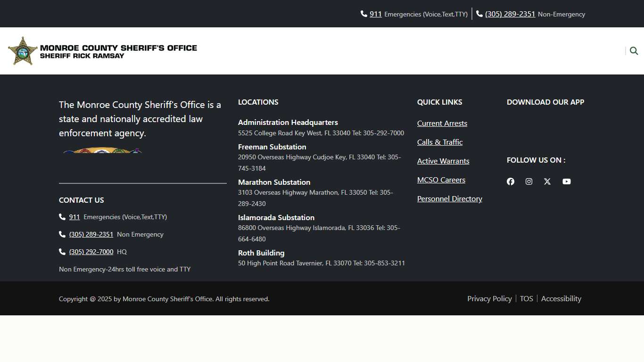Click accreditation badges image in footer
This screenshot has width=644, height=362.
[102, 151]
